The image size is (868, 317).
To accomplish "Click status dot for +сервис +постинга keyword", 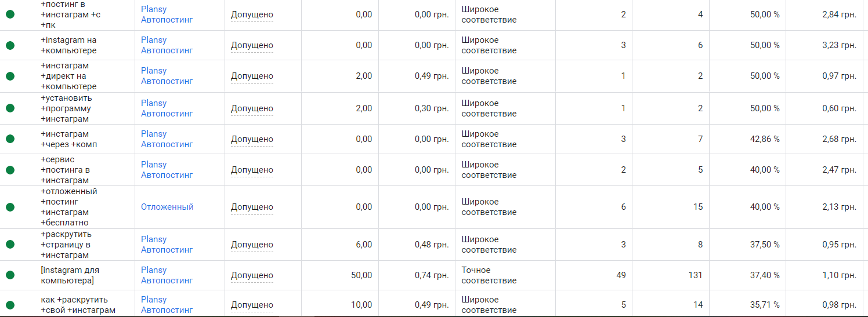I will [10, 170].
